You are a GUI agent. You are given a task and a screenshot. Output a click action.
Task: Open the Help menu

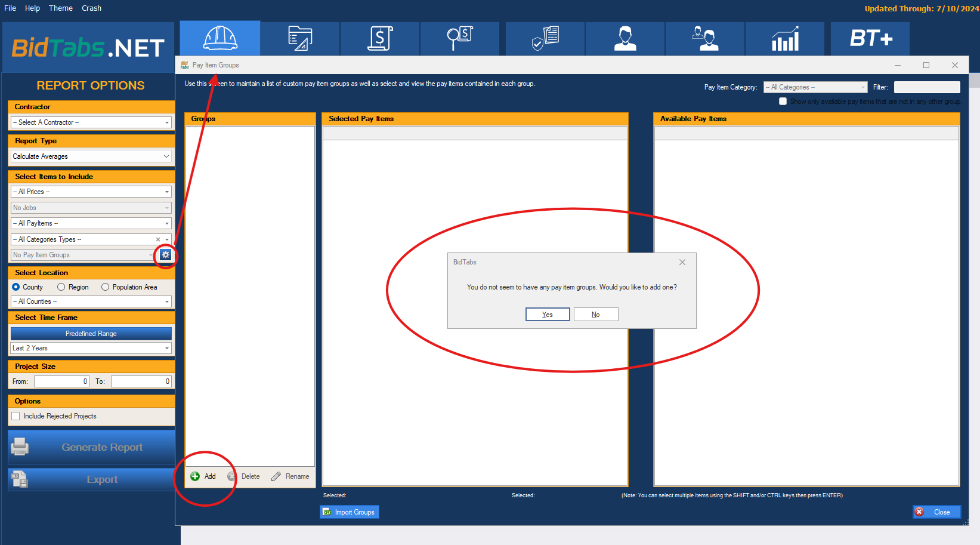click(x=32, y=8)
